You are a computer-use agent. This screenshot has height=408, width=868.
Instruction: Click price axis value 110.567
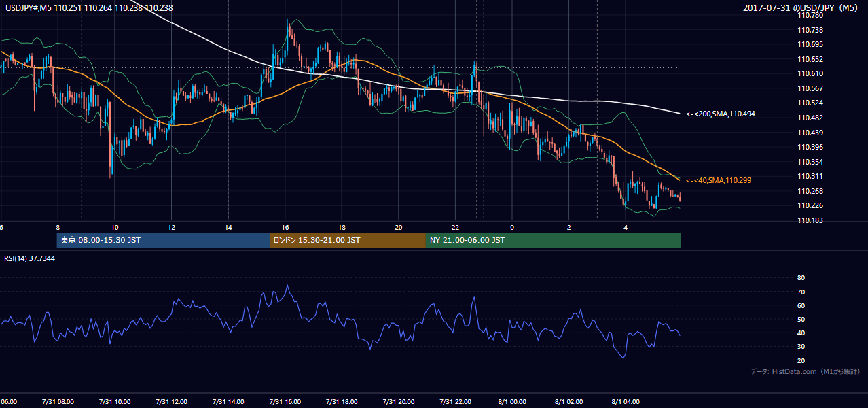coord(810,88)
